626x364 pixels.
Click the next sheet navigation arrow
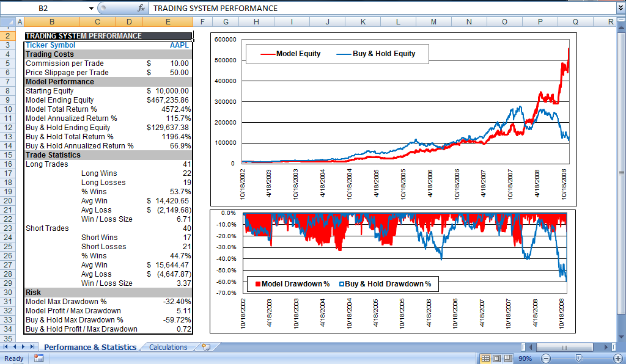point(23,347)
